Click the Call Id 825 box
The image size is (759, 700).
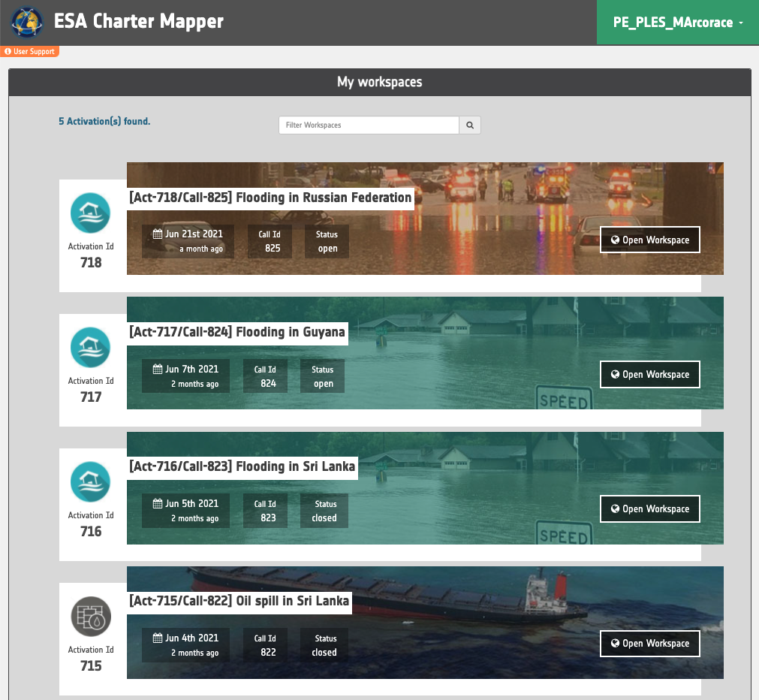click(270, 241)
